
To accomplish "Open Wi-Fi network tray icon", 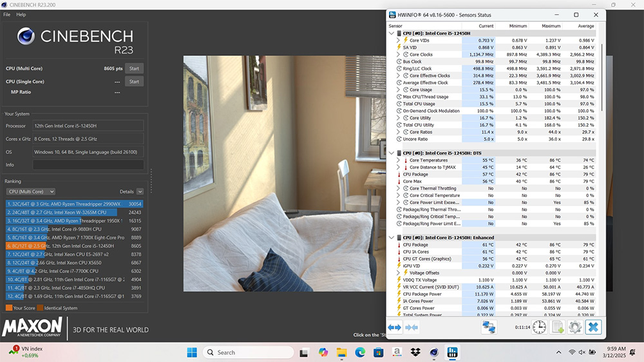I will (572, 352).
